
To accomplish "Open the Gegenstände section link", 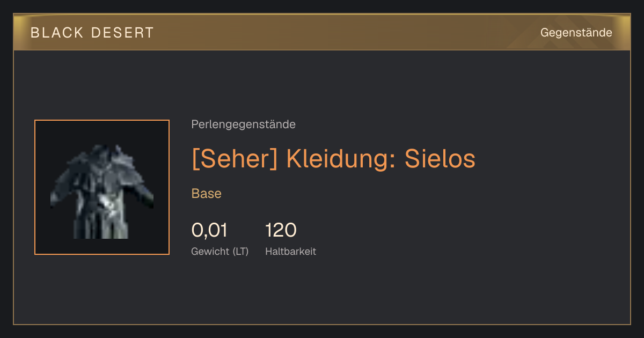I will click(x=576, y=33).
